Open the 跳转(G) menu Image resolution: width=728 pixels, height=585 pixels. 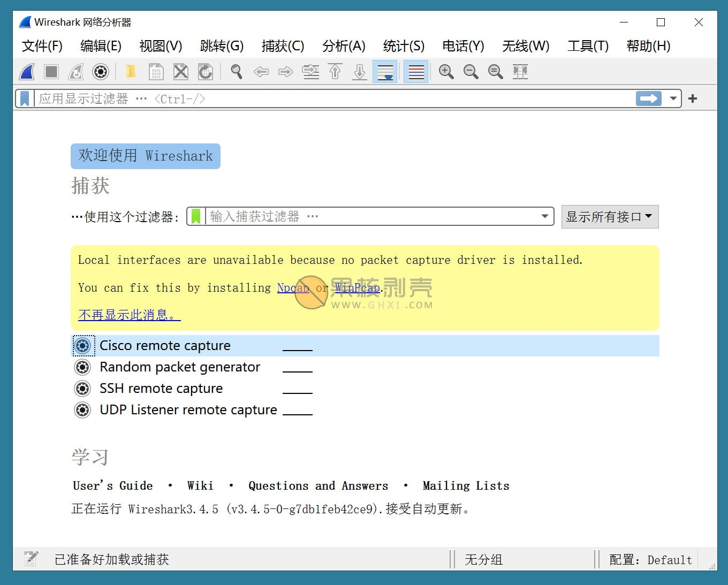tap(222, 46)
